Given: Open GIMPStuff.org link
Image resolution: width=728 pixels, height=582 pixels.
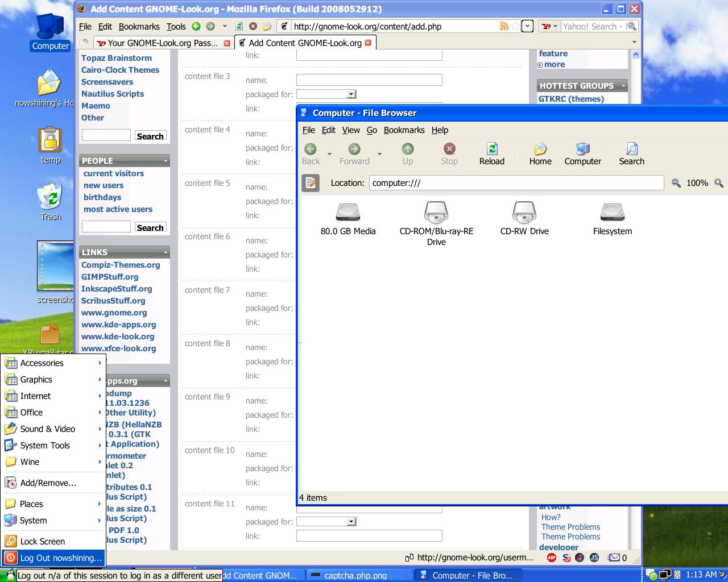Looking at the screenshot, I should pos(110,277).
